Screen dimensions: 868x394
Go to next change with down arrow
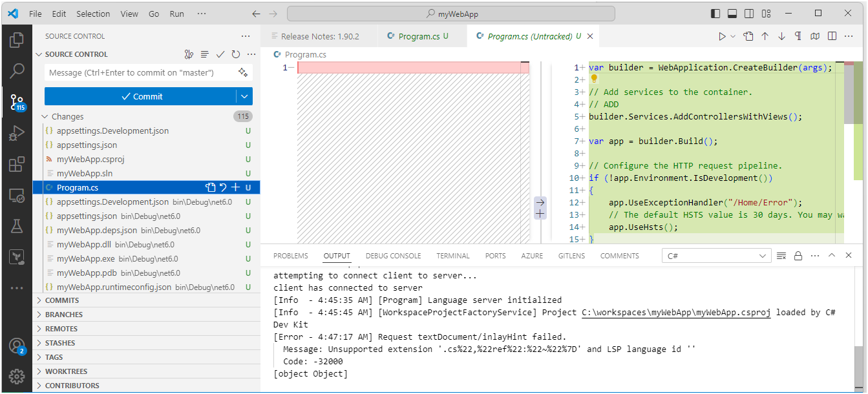tap(781, 36)
